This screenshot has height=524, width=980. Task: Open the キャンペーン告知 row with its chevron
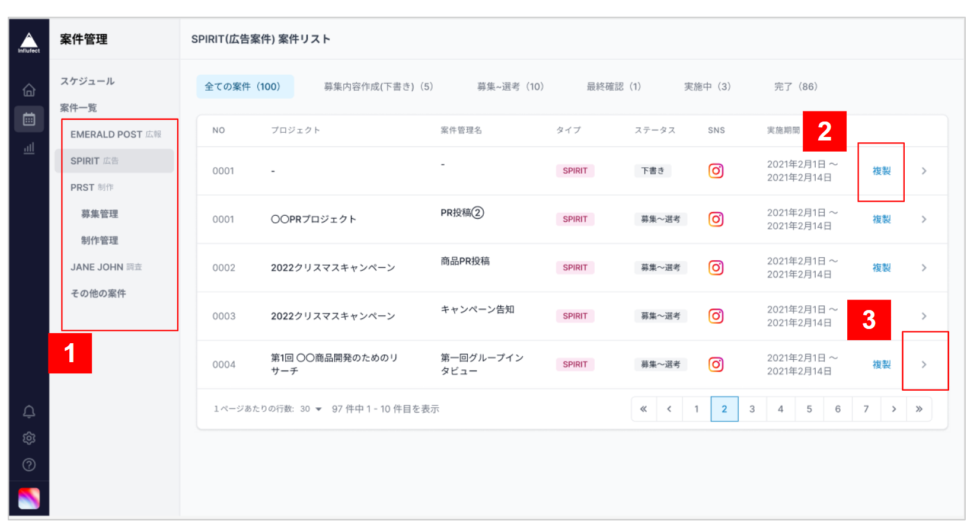coord(924,316)
